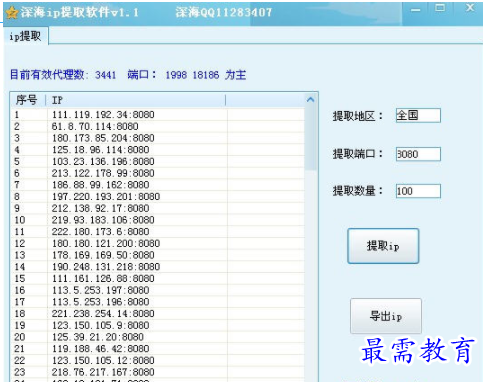483x382 pixels.
Task: Select row 123.150.105.12:8080
Action: pyautogui.click(x=158, y=360)
